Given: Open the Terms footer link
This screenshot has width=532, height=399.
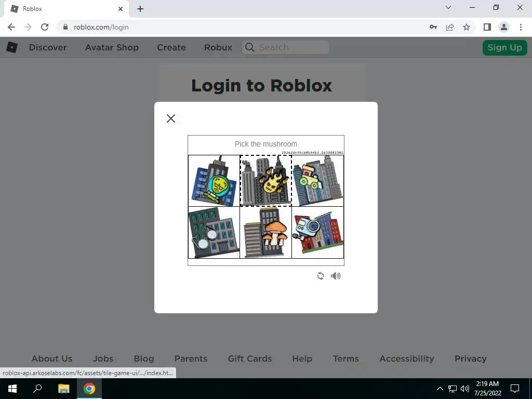Looking at the screenshot, I should pyautogui.click(x=345, y=358).
